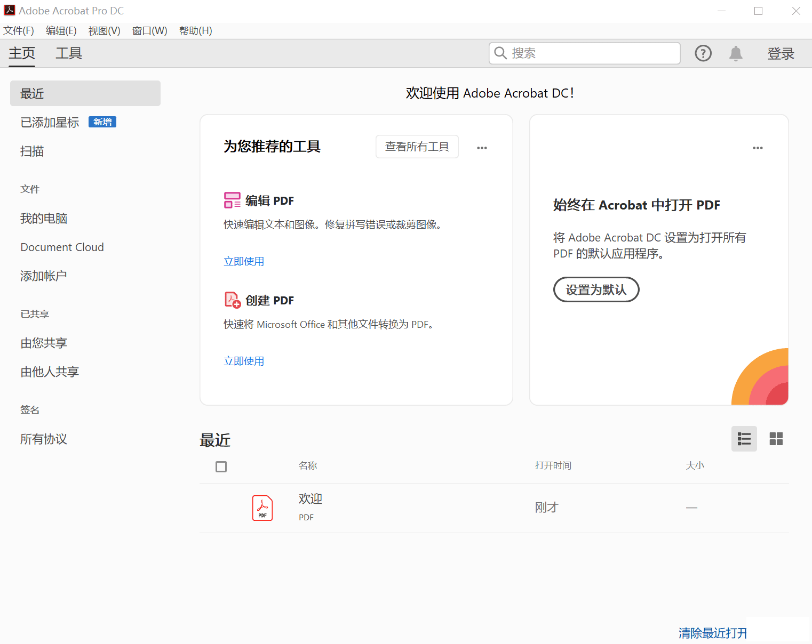Click the 欢迎 file name
This screenshot has width=812, height=644.
point(311,498)
